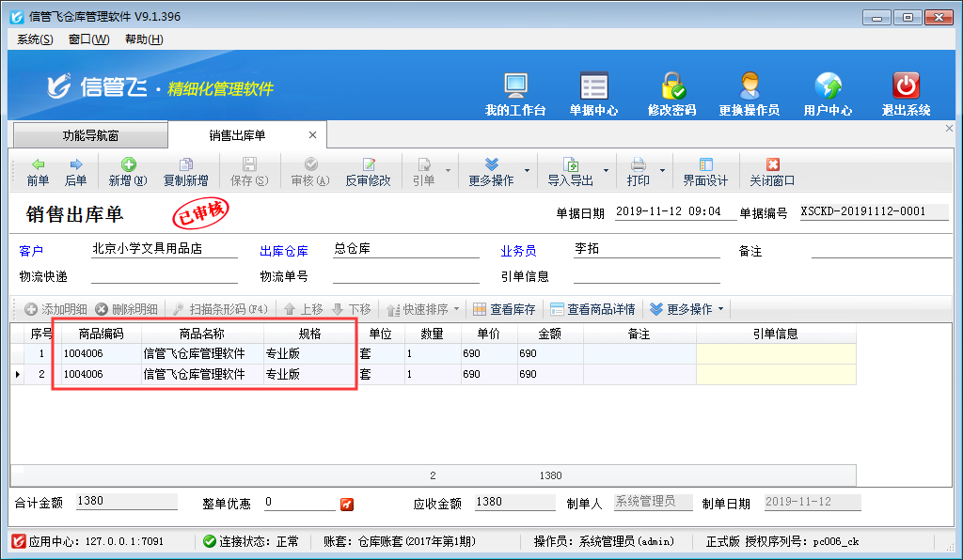The height and width of the screenshot is (560, 963).
Task: Expand 导入导出 dropdown arrow
Action: pyautogui.click(x=608, y=172)
